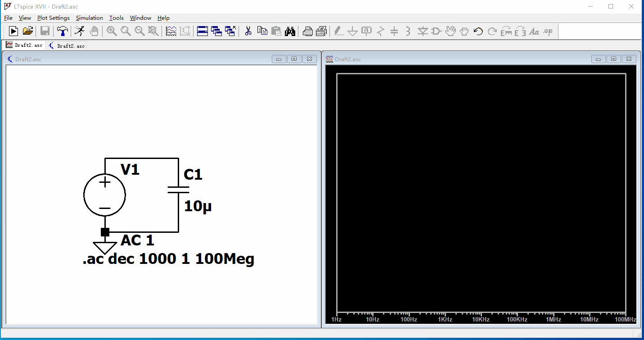Screen dimensions: 644x340
Task: Close the waveform Draft2.asc child window
Action: 629,59
